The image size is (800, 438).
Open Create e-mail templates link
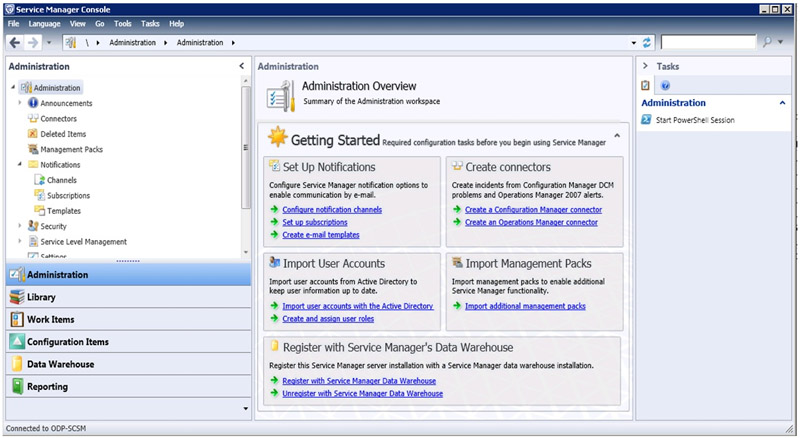tap(321, 235)
